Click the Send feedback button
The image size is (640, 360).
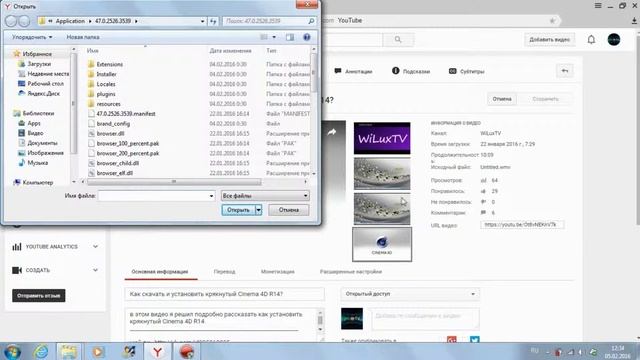[x=38, y=296]
